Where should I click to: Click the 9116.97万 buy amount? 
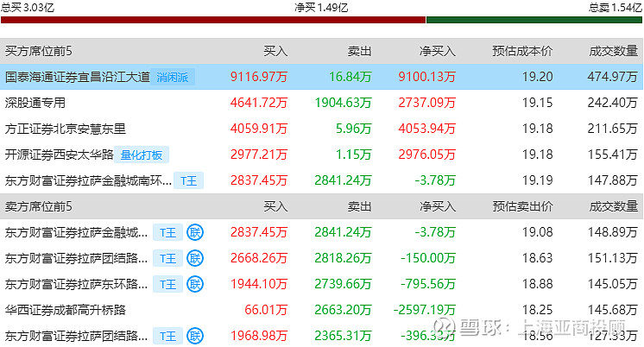259,77
